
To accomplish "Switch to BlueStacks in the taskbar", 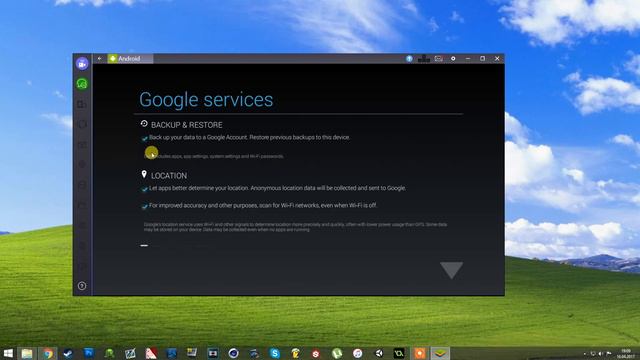I will pos(440,353).
